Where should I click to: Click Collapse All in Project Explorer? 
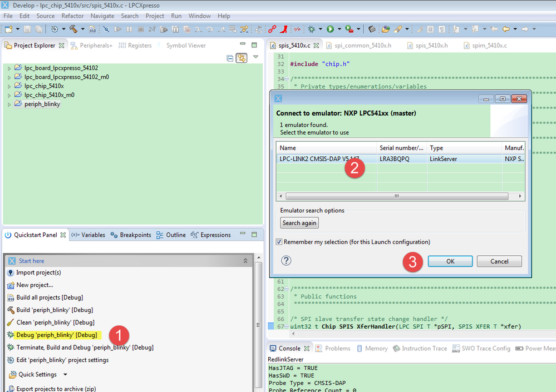click(230, 58)
